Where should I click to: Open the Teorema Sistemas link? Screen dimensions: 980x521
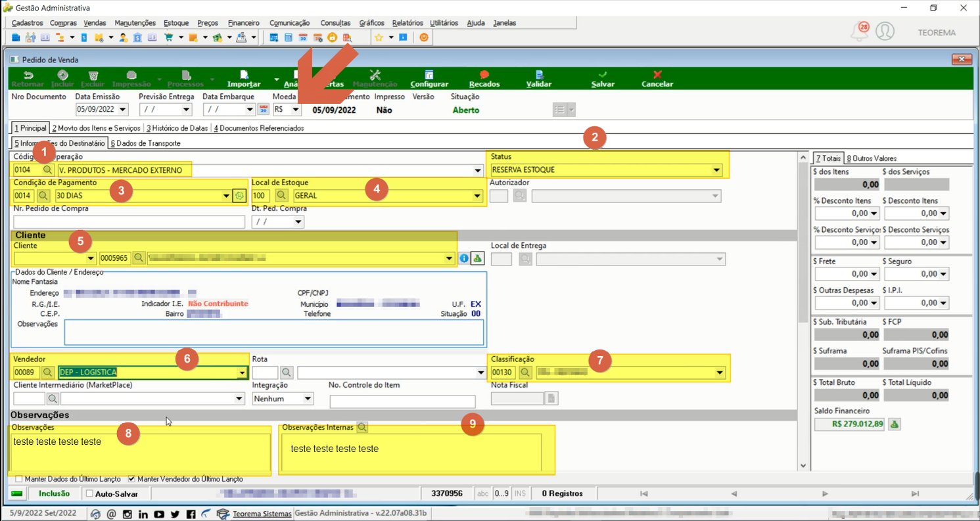(x=262, y=514)
